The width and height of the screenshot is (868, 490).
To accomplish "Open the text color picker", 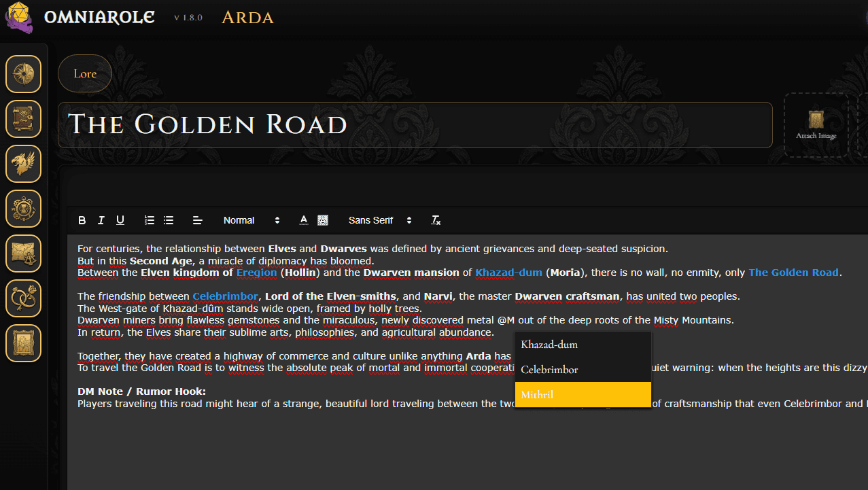I will coord(304,220).
